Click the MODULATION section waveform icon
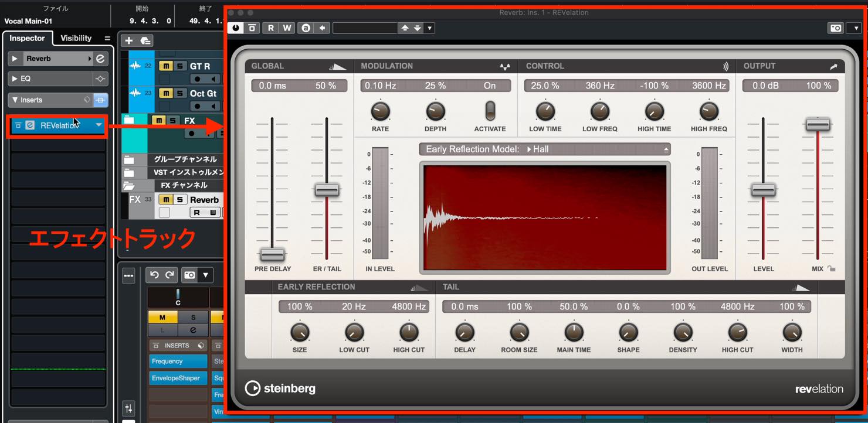Viewport: 868px width, 423px height. 504,67
